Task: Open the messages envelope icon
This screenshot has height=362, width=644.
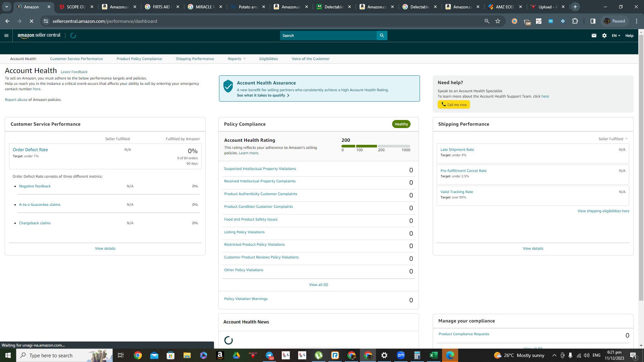Action: (x=594, y=36)
